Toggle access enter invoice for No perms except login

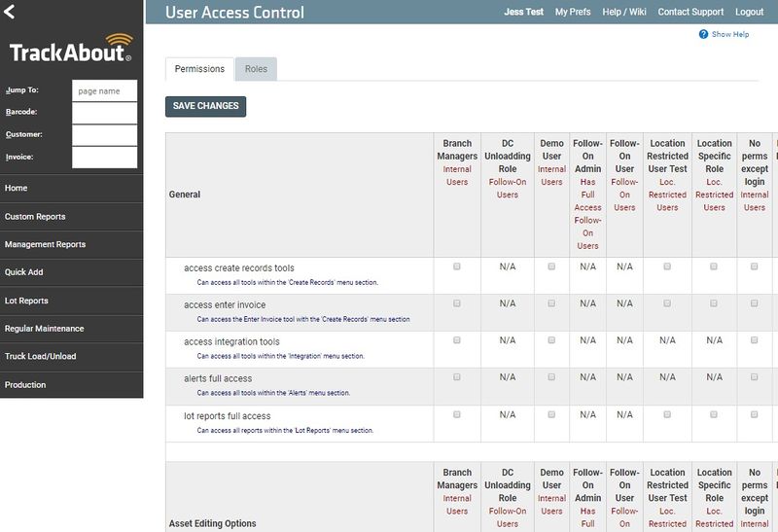pyautogui.click(x=755, y=303)
